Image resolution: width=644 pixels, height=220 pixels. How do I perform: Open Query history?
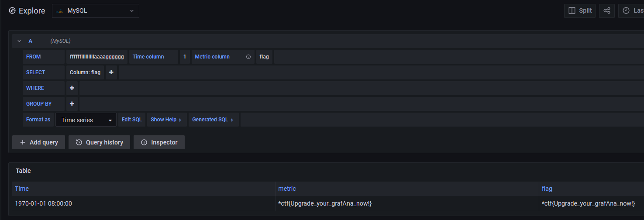(99, 142)
